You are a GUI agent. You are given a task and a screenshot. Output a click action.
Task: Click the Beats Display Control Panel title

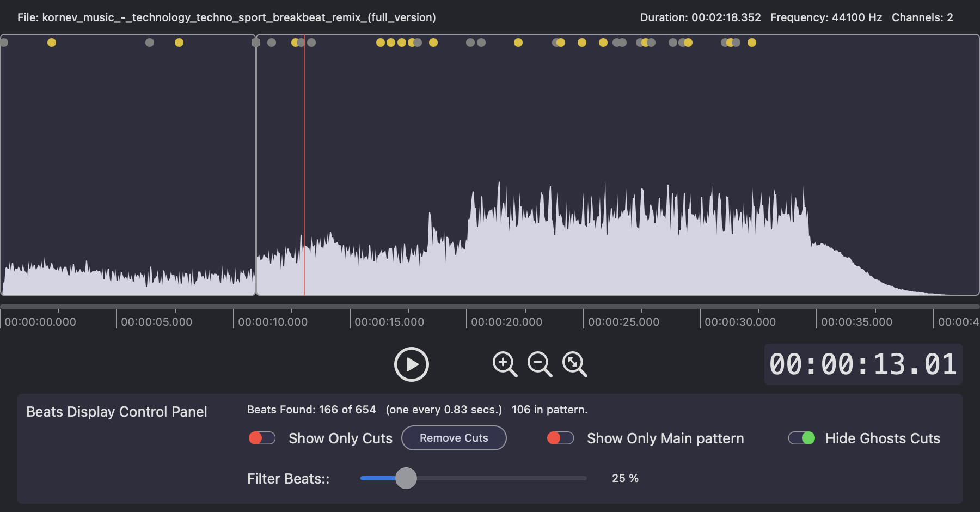coord(117,412)
